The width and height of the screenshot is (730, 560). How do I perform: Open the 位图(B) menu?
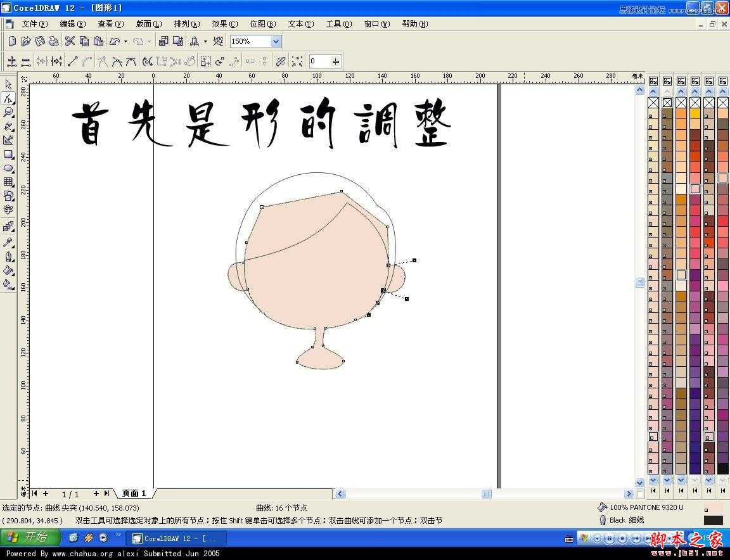(x=263, y=23)
